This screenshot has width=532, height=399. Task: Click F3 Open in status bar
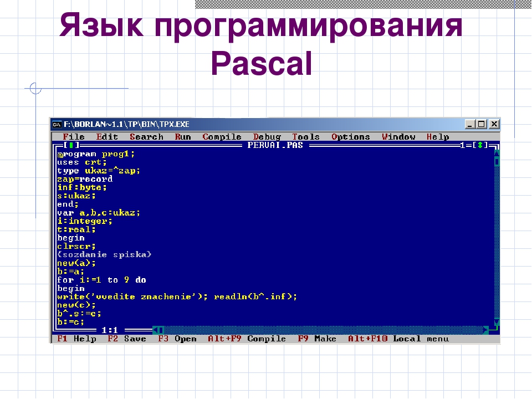(x=177, y=338)
